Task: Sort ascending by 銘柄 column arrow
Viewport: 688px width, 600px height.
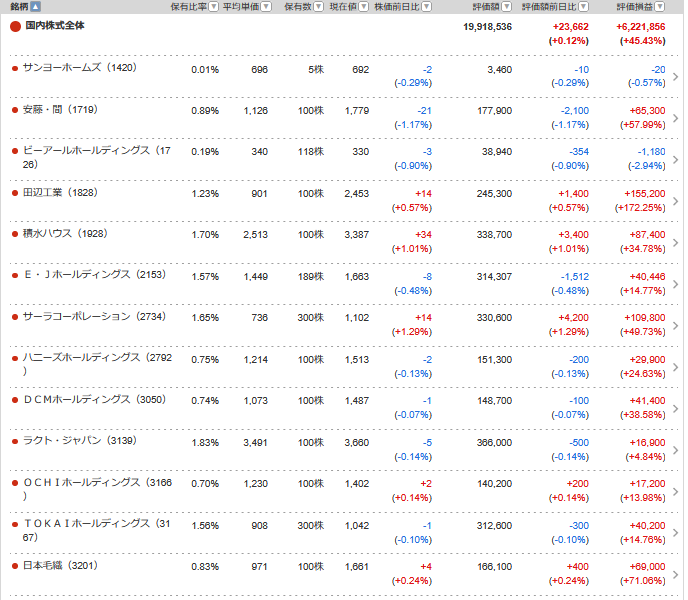Action: 36,7
